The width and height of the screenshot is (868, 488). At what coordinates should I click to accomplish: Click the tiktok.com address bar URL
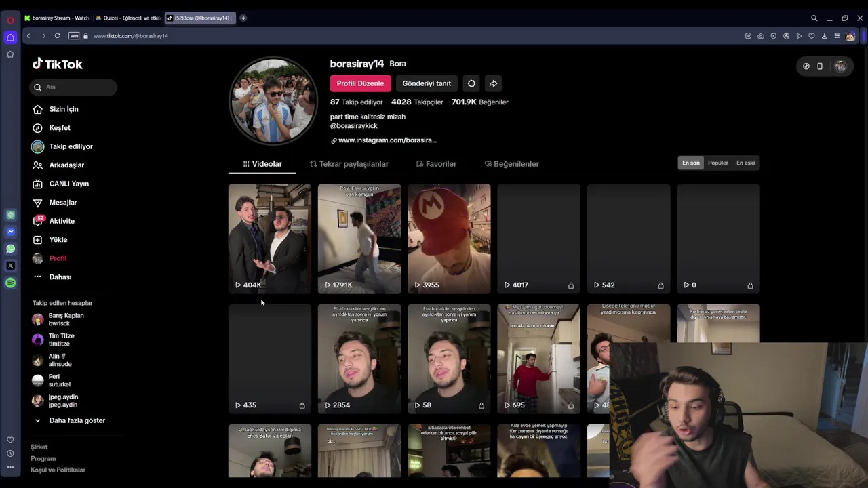(131, 36)
